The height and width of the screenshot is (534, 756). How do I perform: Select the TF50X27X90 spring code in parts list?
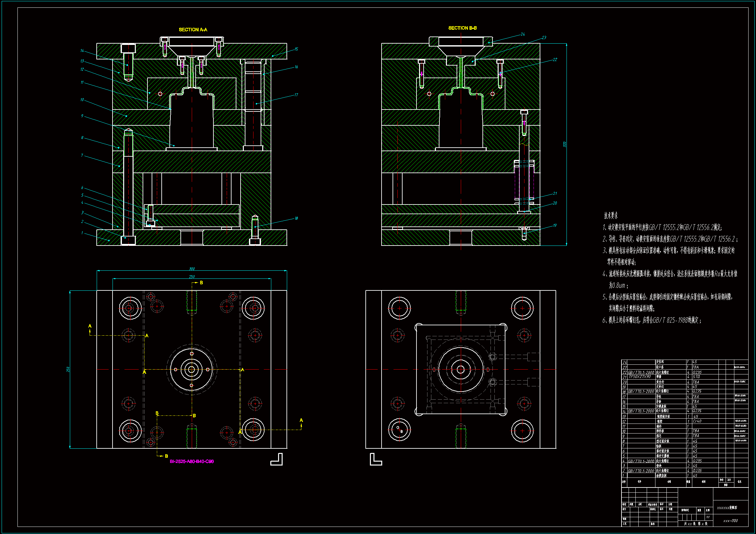tap(640, 377)
